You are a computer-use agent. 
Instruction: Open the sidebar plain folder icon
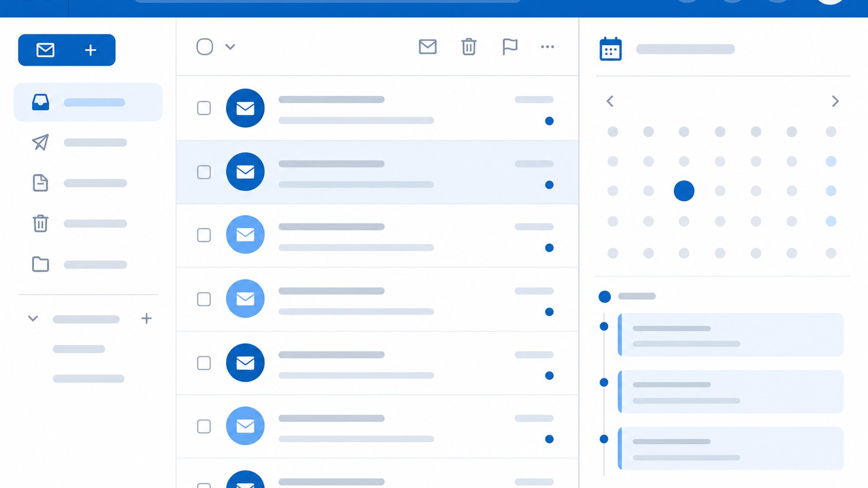(x=41, y=264)
